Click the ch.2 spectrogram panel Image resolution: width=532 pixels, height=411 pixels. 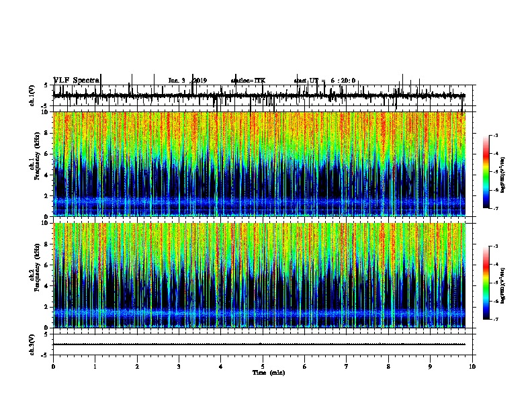[259, 275]
